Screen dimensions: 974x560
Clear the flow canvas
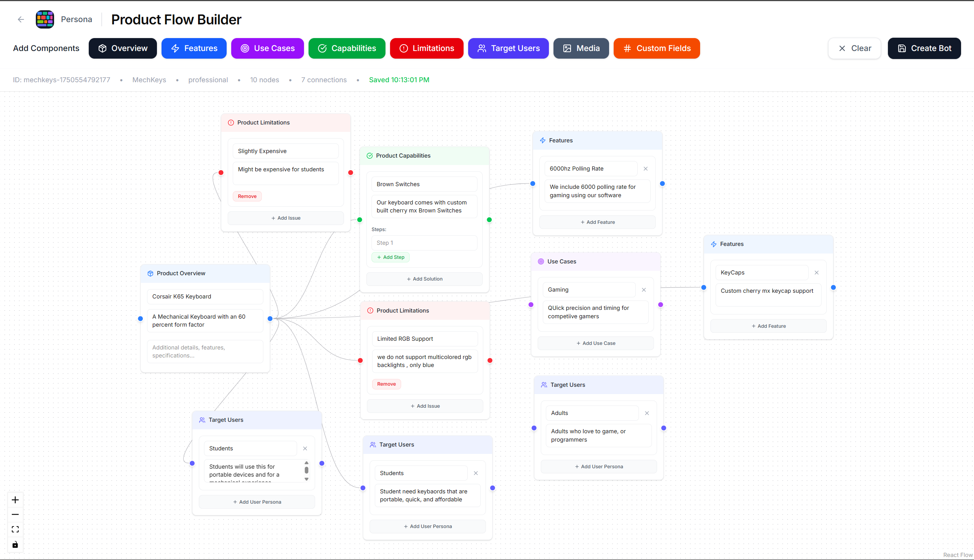click(854, 48)
